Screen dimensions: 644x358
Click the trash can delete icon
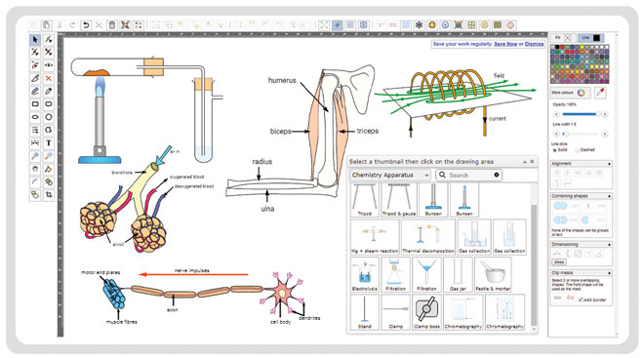point(112,25)
